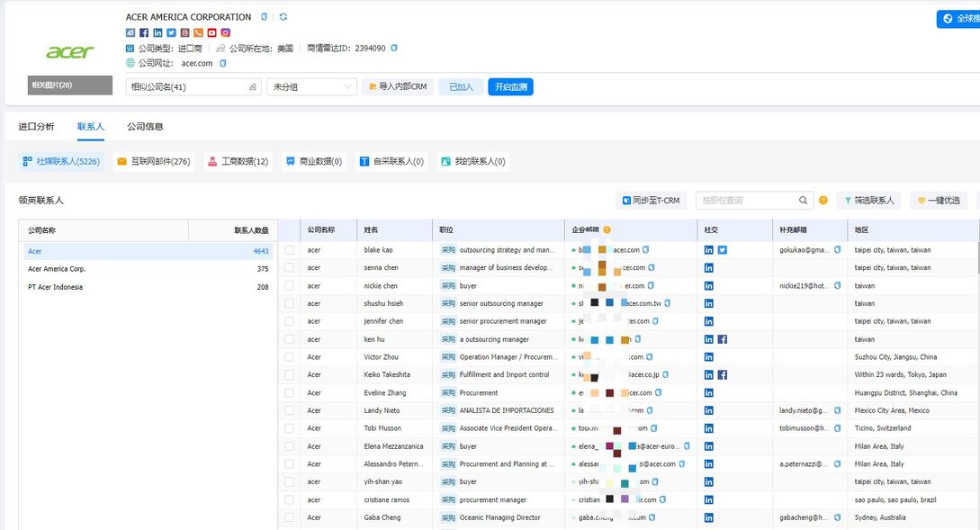Open the LinkedIn icon under the company name

(x=157, y=32)
